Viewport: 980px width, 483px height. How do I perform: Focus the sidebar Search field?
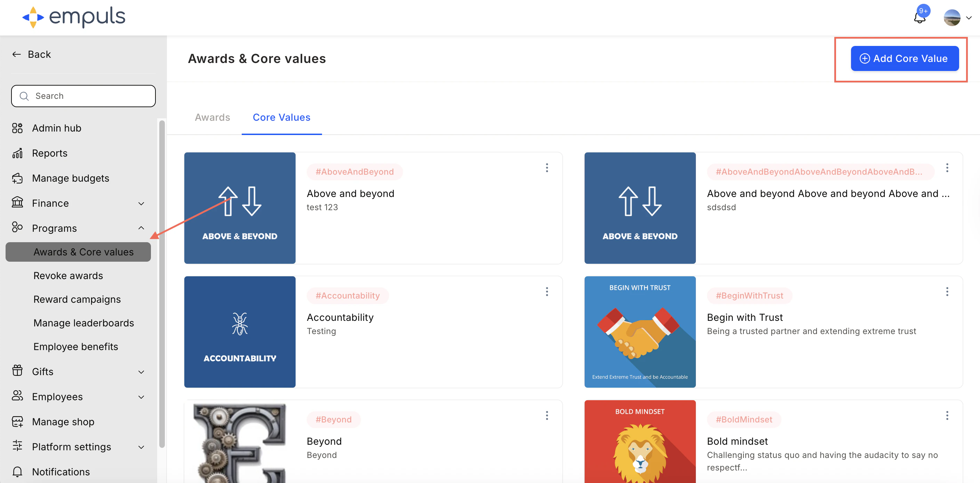point(83,96)
